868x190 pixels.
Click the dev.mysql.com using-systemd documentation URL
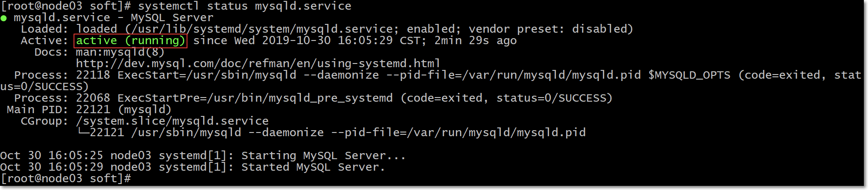(x=258, y=63)
